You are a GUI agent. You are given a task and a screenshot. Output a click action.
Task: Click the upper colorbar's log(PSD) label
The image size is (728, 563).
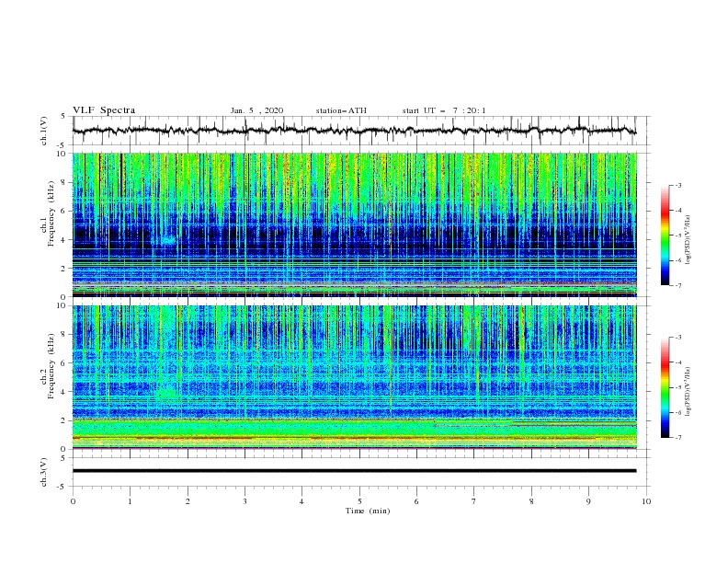pyautogui.click(x=688, y=240)
